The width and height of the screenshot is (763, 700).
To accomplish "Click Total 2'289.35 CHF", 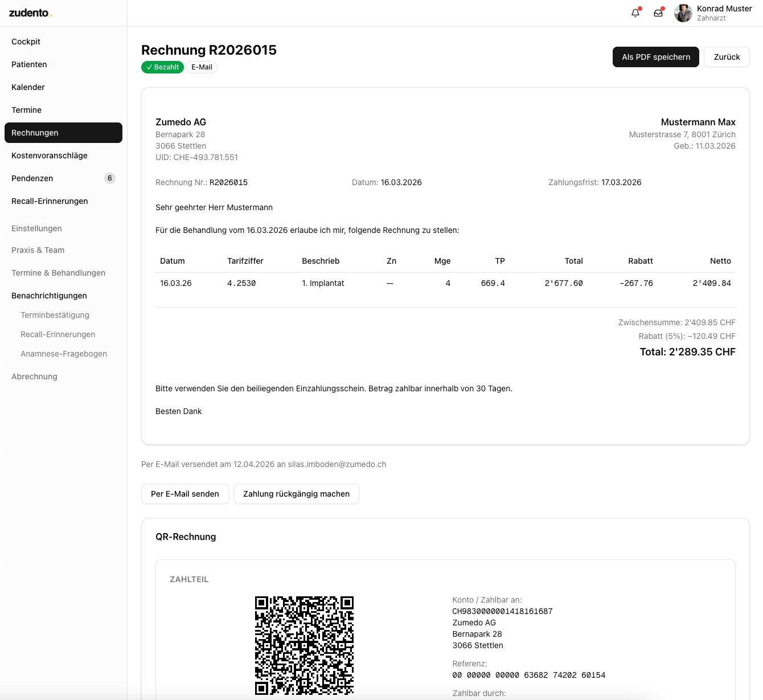I will (687, 352).
